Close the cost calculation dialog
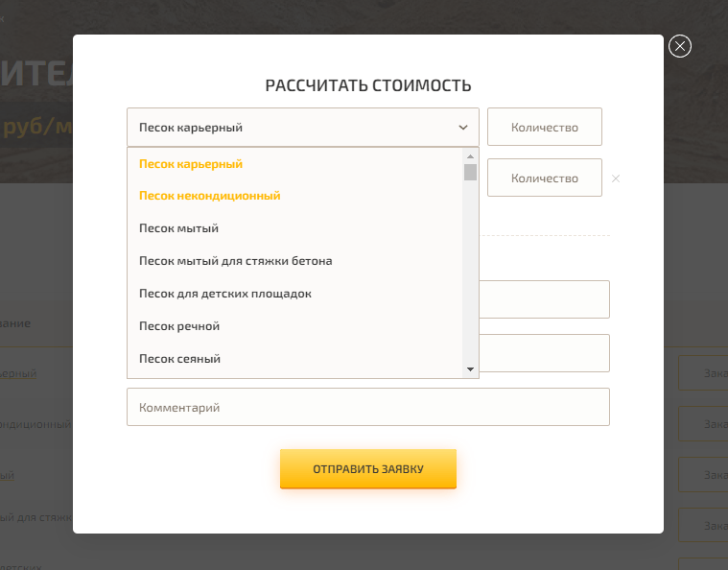This screenshot has height=570, width=728. click(x=679, y=46)
